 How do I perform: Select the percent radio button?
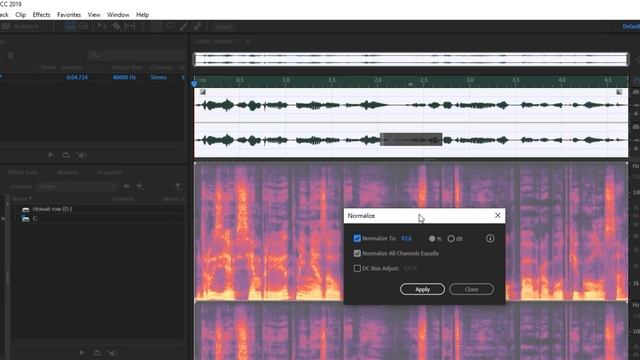[x=432, y=238]
